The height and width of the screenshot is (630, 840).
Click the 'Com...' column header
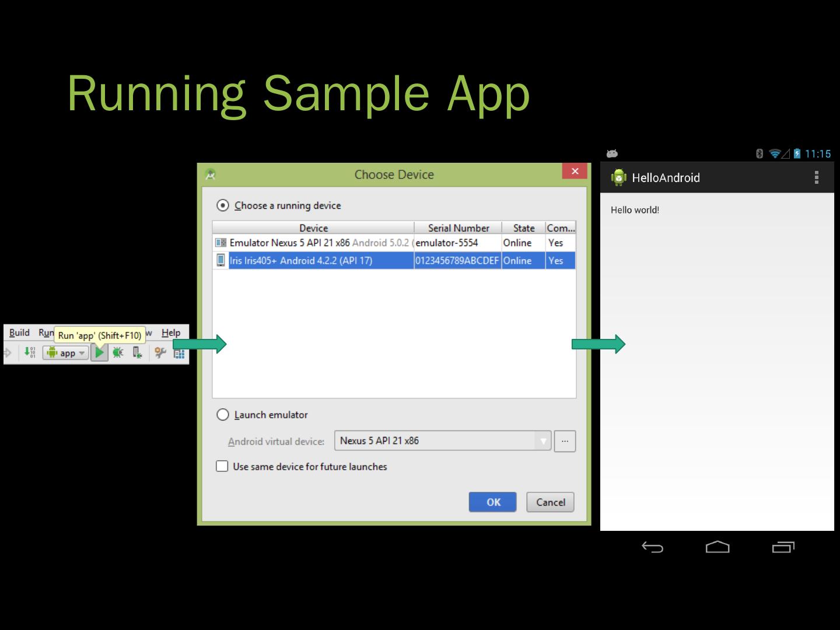point(561,228)
